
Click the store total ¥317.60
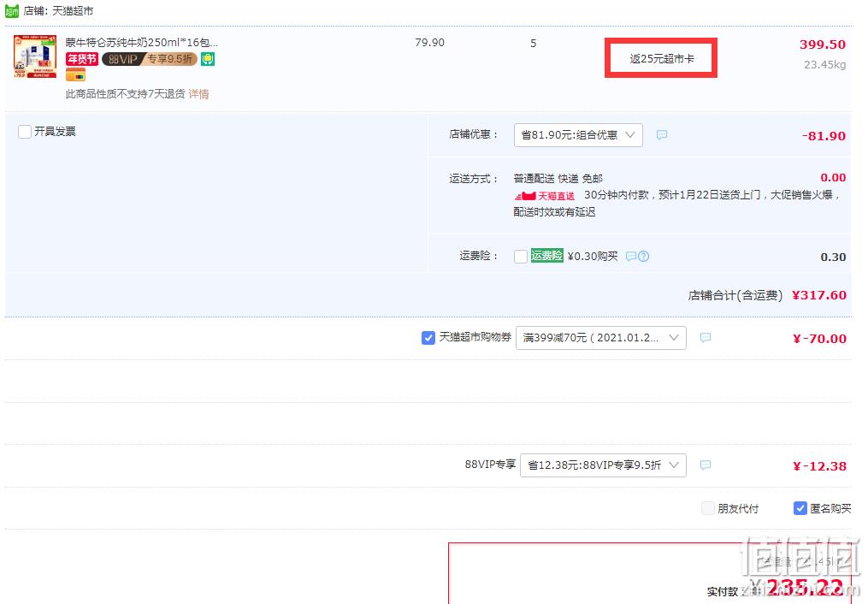click(x=818, y=295)
